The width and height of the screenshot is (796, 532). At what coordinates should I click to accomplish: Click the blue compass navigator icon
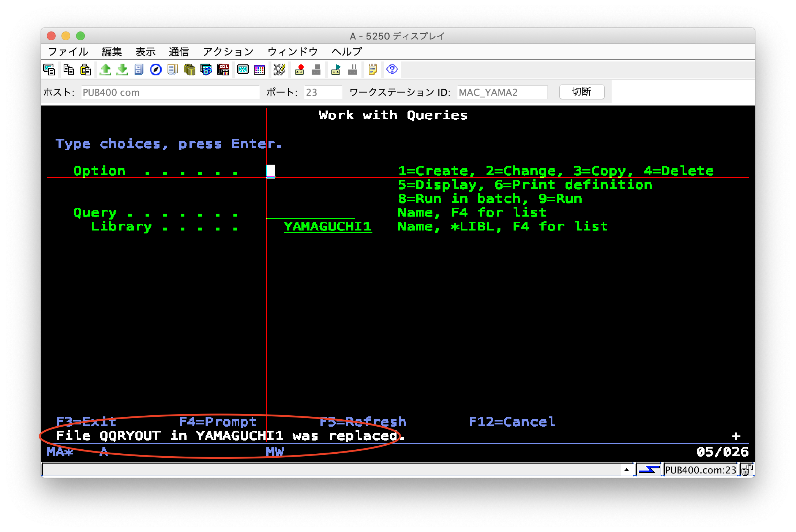156,70
